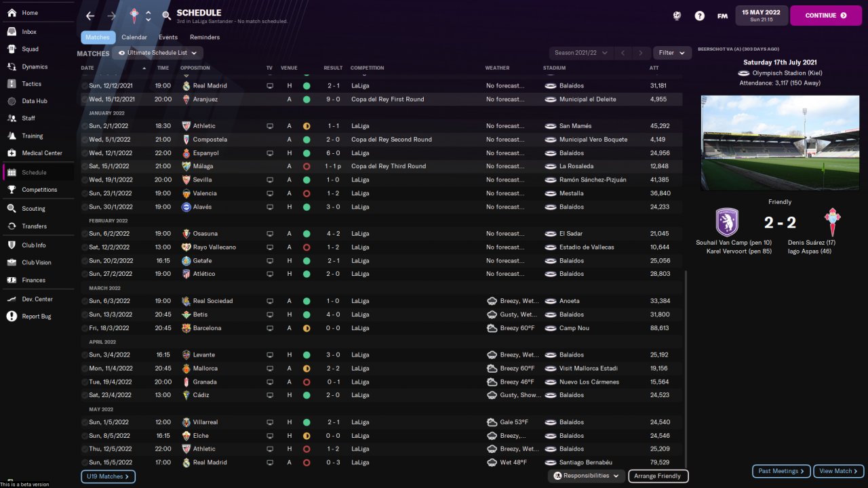Switch to the Reminders tab

tap(205, 37)
